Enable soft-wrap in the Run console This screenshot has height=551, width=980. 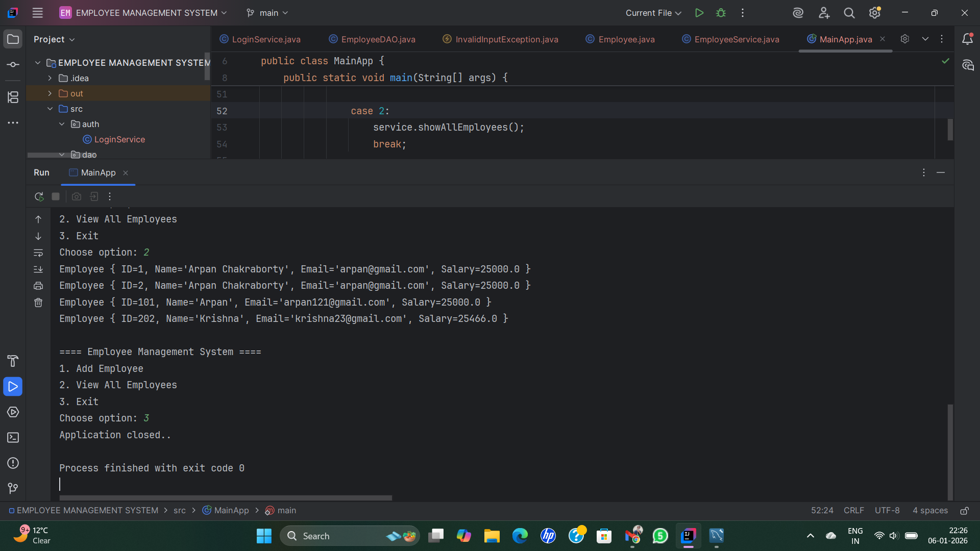click(38, 253)
